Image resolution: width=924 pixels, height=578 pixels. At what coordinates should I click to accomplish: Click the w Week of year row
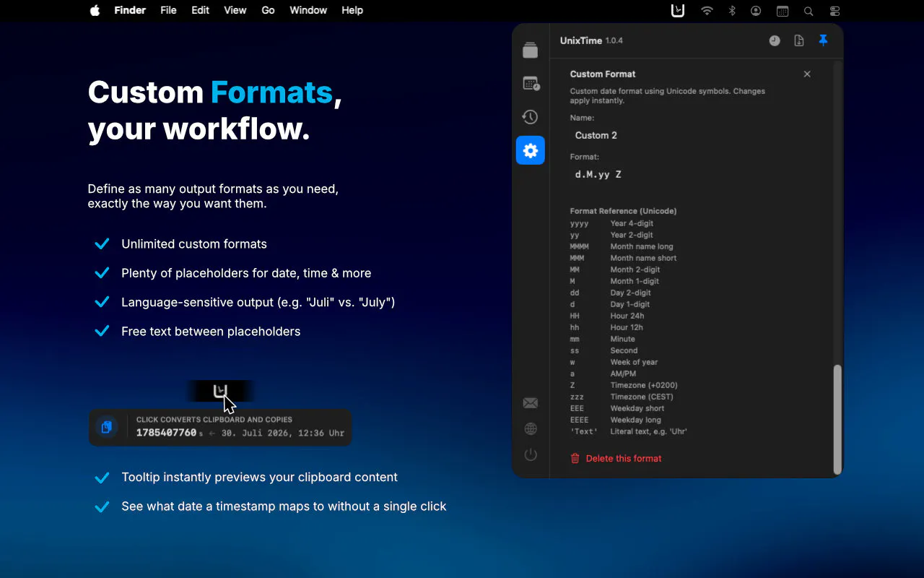pyautogui.click(x=614, y=362)
